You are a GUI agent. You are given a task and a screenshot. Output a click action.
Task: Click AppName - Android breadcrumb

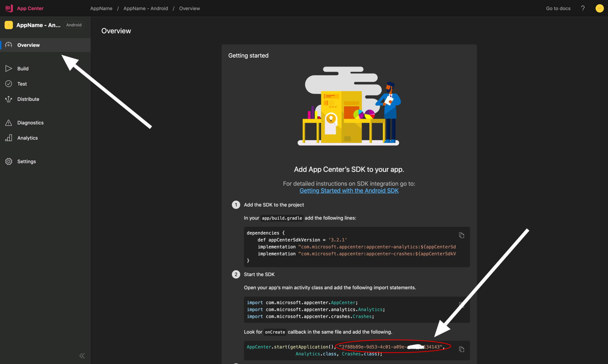click(146, 9)
